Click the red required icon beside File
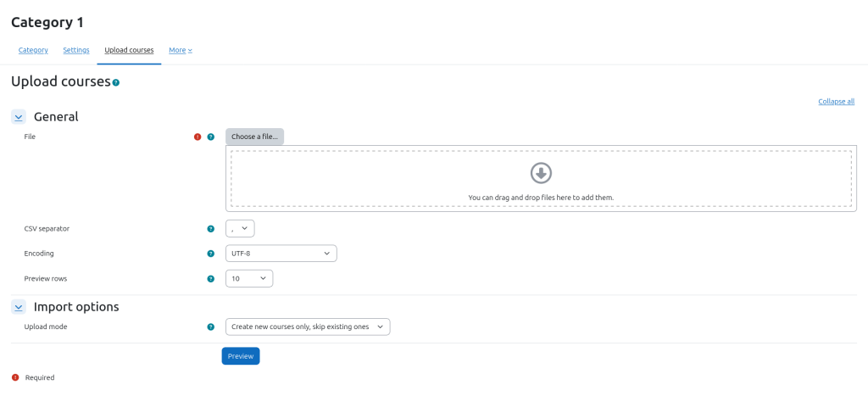Image resolution: width=868 pixels, height=402 pixels. point(198,137)
